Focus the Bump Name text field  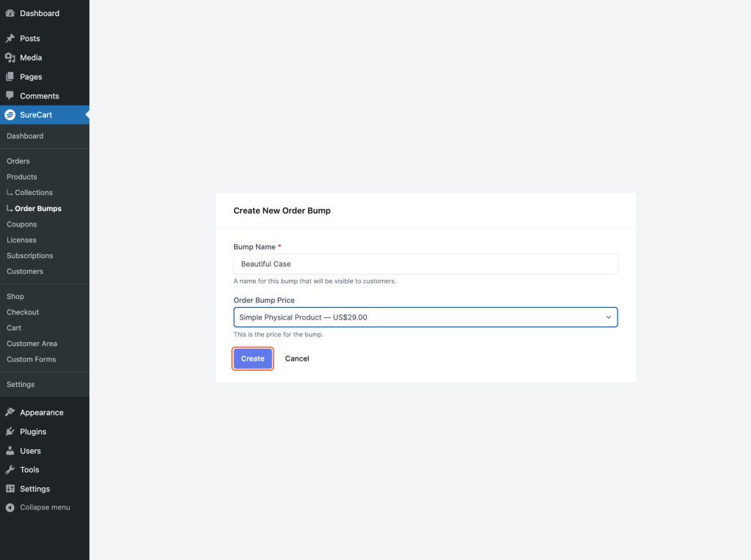425,264
